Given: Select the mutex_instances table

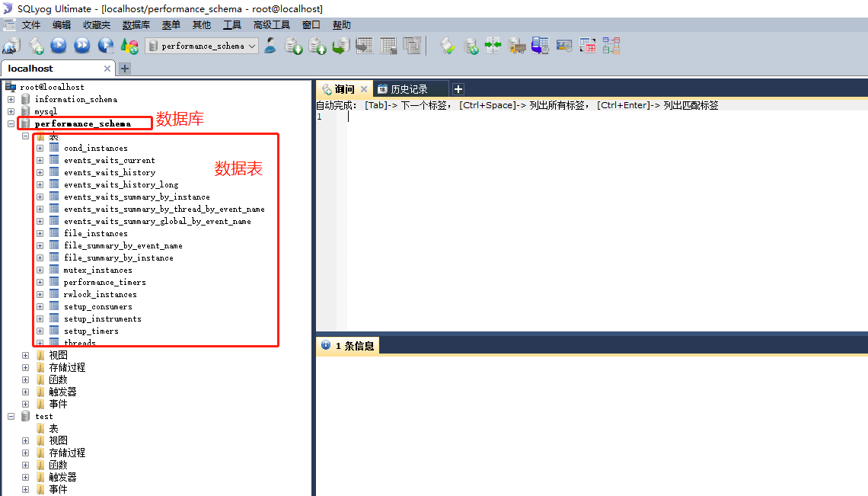Looking at the screenshot, I should tap(98, 270).
